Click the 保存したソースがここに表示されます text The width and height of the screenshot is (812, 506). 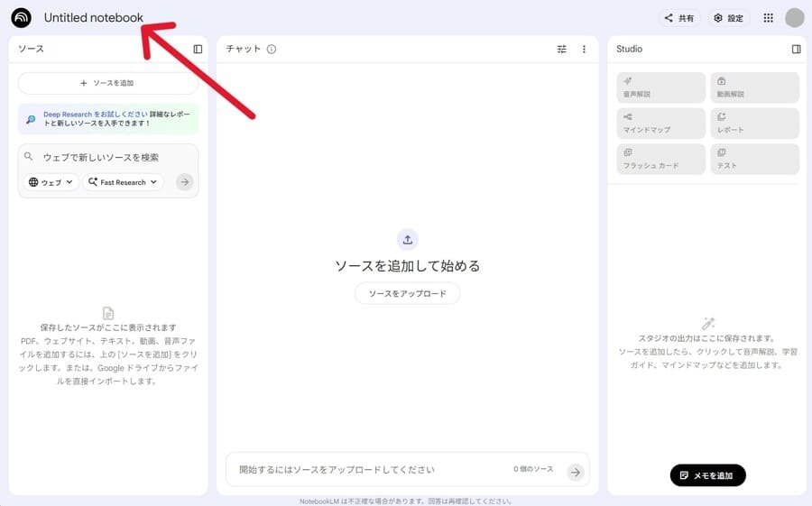(x=108, y=327)
